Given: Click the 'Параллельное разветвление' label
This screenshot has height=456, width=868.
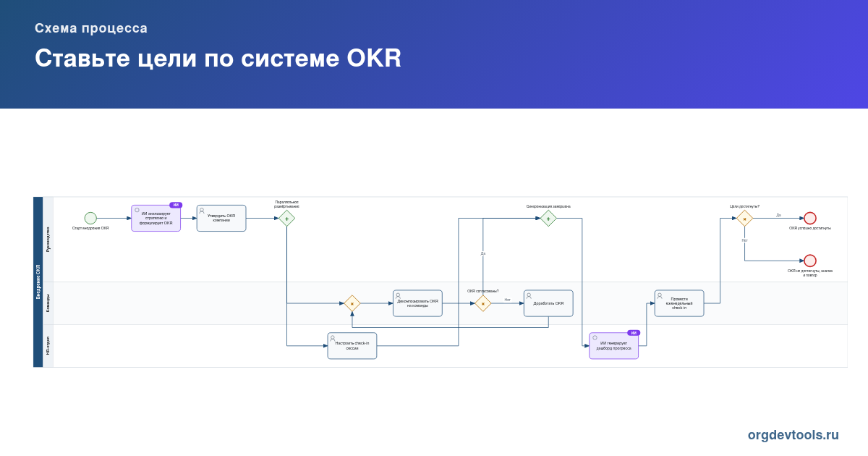Looking at the screenshot, I should click(286, 204).
